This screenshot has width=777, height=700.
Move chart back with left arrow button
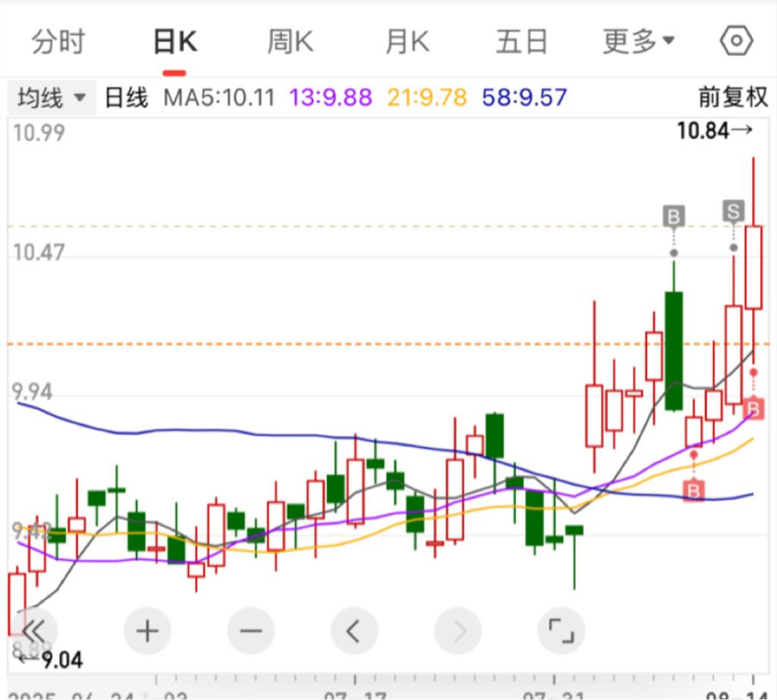pyautogui.click(x=354, y=631)
